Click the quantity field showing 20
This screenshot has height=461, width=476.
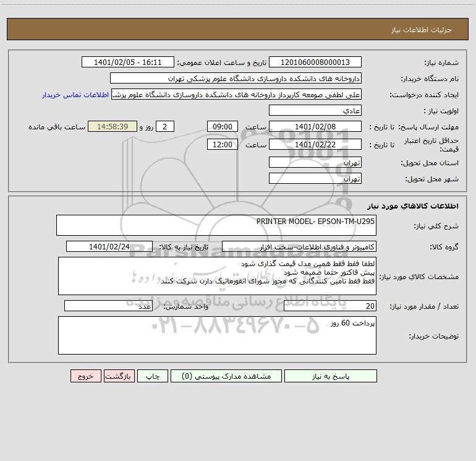click(330, 306)
